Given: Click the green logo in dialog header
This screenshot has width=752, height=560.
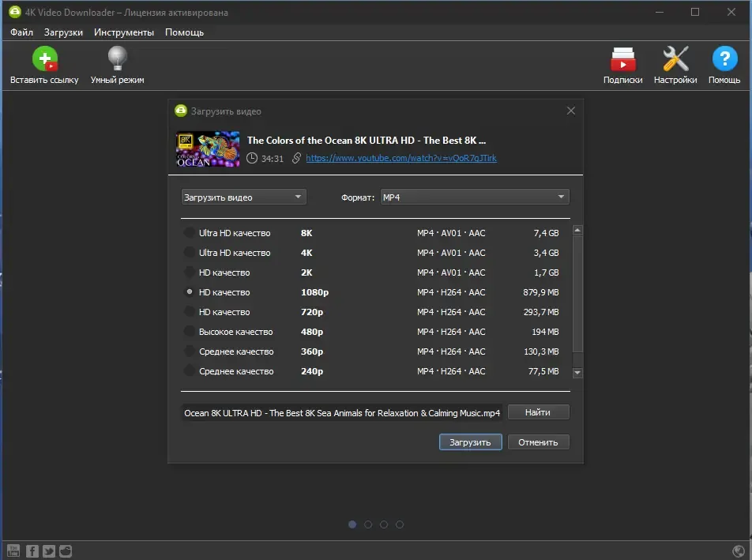Looking at the screenshot, I should (181, 111).
